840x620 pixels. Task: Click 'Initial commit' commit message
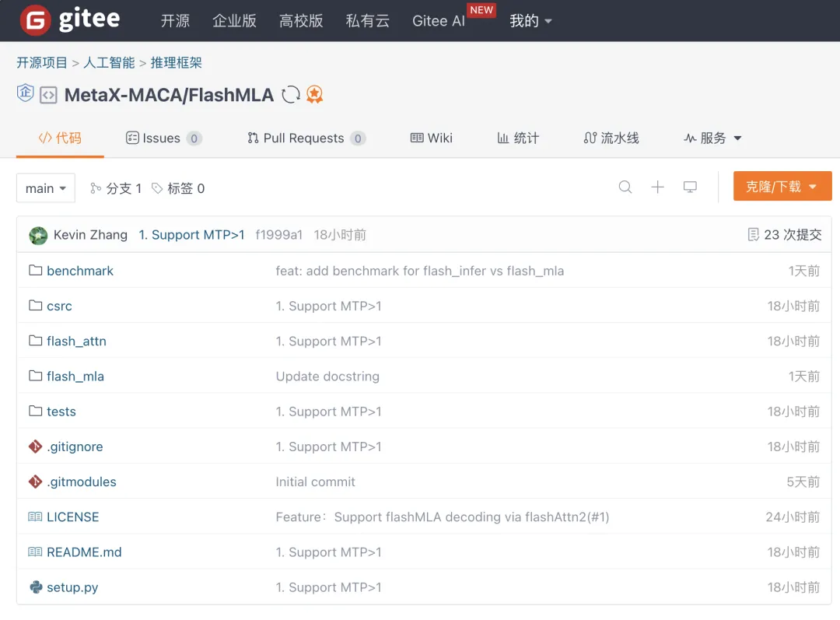tap(316, 482)
